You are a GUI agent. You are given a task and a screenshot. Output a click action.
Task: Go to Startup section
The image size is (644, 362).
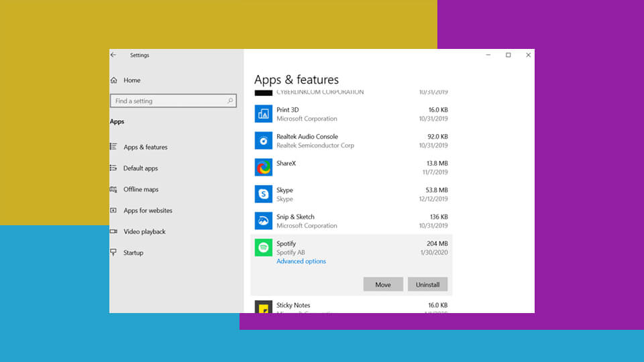(x=133, y=253)
